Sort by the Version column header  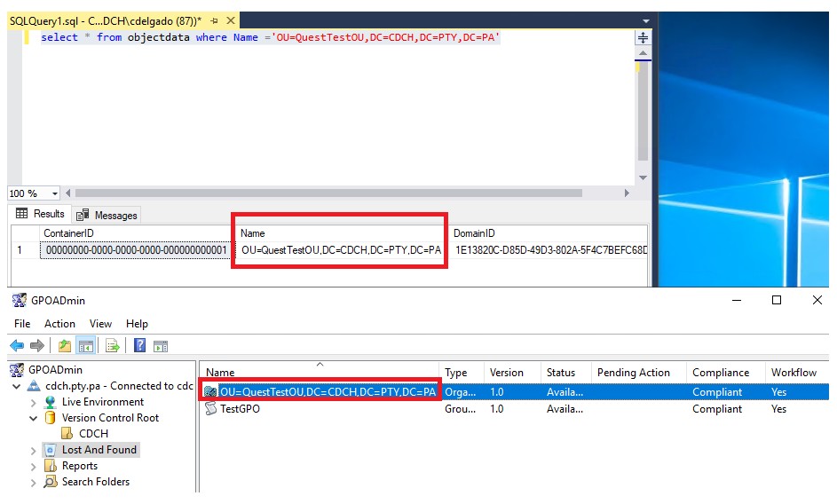pyautogui.click(x=512, y=372)
